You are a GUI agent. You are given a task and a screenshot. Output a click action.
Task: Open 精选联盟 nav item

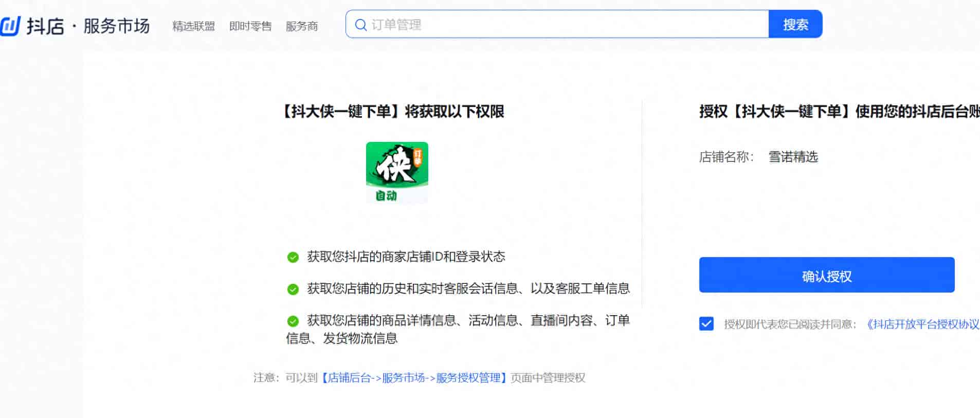pos(194,26)
